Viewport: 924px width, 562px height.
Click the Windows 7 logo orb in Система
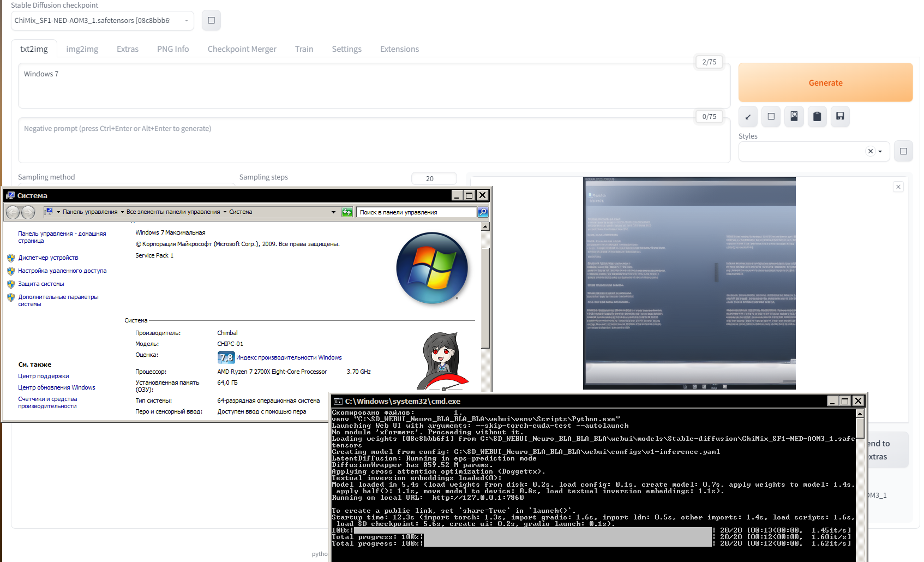pos(432,268)
